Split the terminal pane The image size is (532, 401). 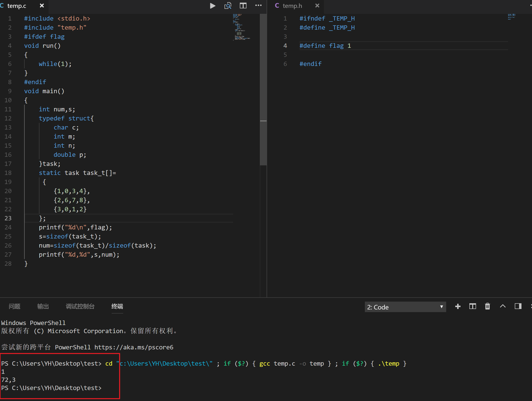click(x=472, y=306)
